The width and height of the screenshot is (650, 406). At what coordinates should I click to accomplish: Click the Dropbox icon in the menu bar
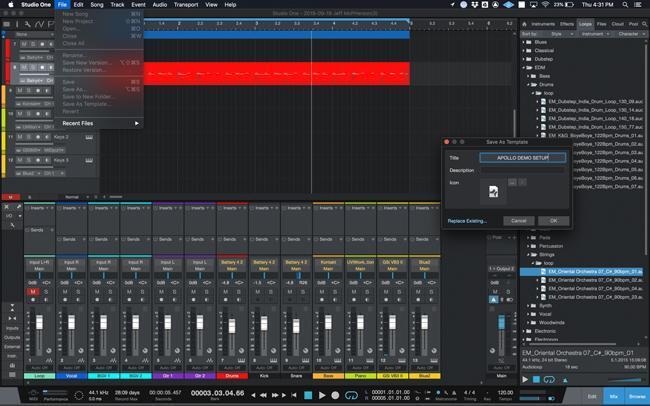coord(474,5)
